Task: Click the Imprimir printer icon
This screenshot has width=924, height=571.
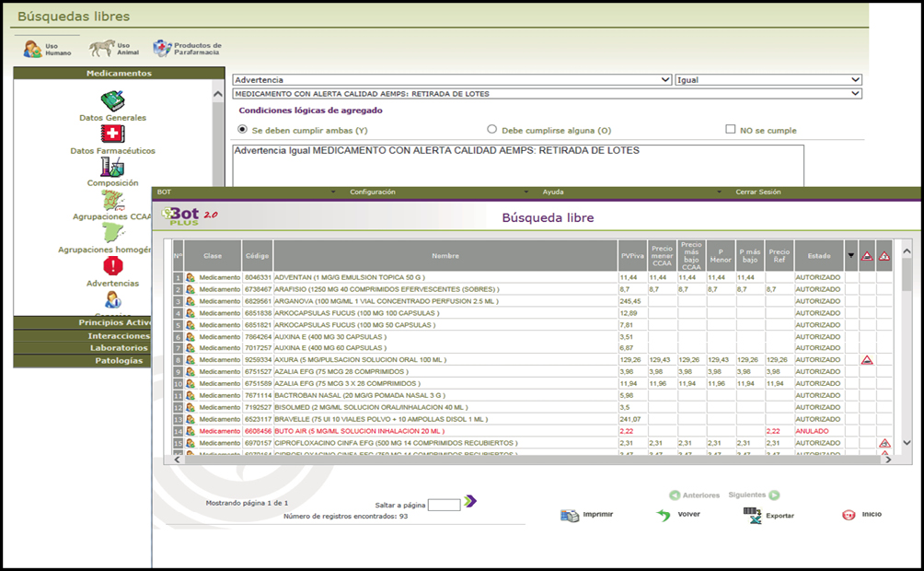Action: [x=570, y=515]
